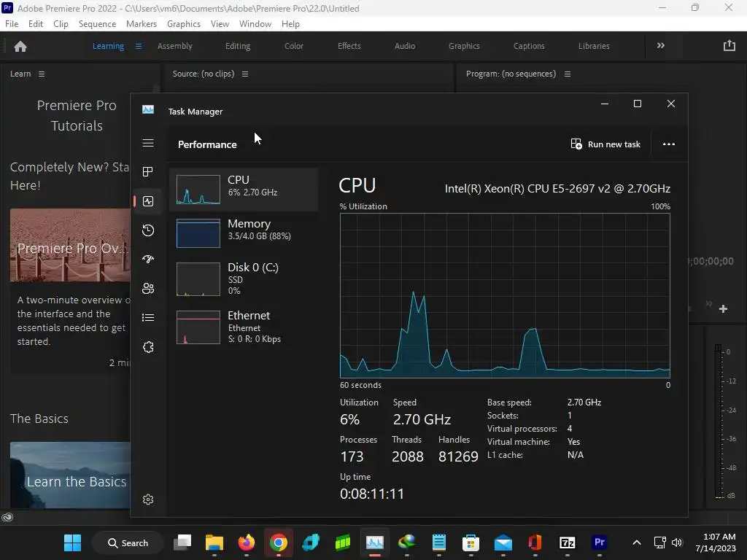Open Mail app from taskbar
The height and width of the screenshot is (560, 747).
coord(503,542)
